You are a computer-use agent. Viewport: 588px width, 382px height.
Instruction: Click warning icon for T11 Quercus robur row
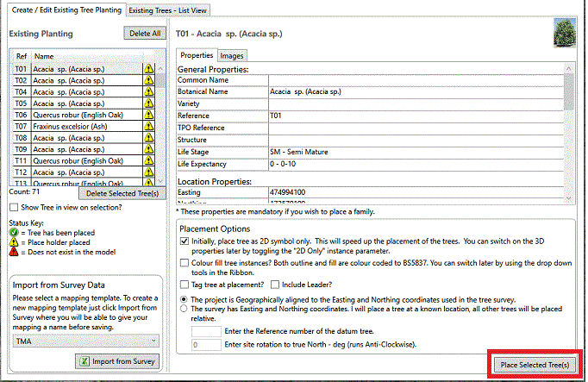coord(148,161)
